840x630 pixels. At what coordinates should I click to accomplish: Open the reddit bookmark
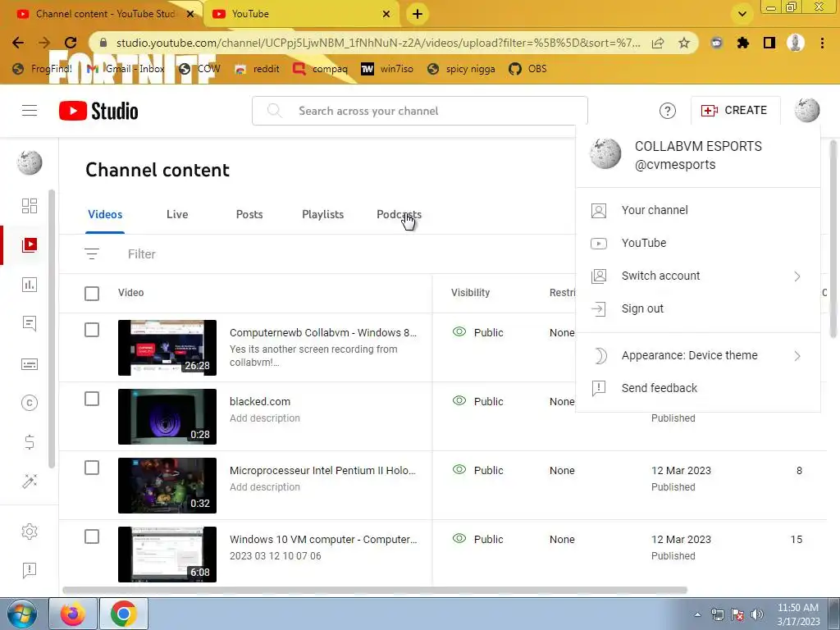click(x=258, y=69)
